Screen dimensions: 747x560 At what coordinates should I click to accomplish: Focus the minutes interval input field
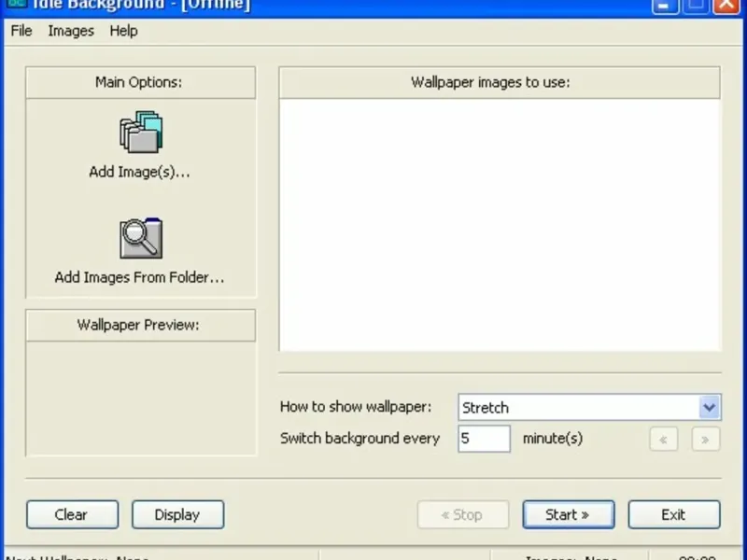pos(484,439)
